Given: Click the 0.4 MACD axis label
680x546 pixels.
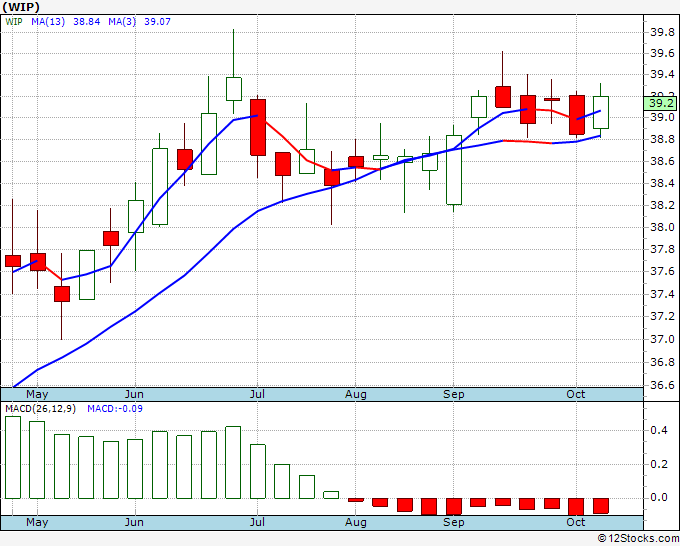Looking at the screenshot, I should (x=659, y=430).
